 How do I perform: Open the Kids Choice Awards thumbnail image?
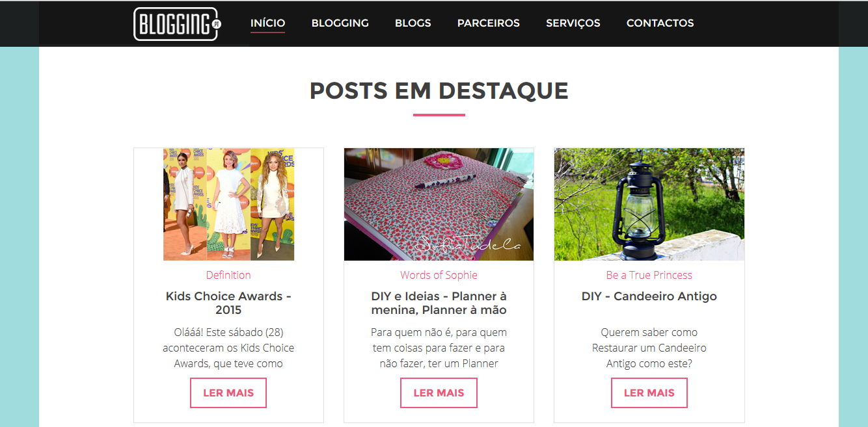click(x=228, y=204)
